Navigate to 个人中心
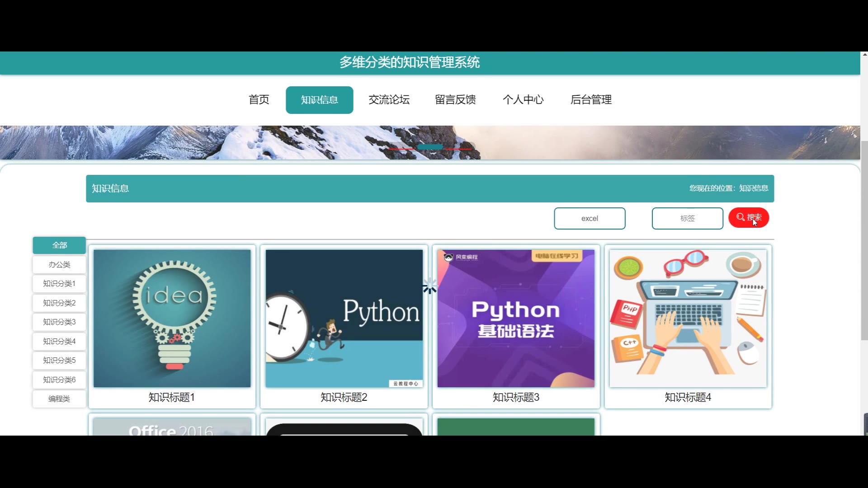 tap(523, 100)
